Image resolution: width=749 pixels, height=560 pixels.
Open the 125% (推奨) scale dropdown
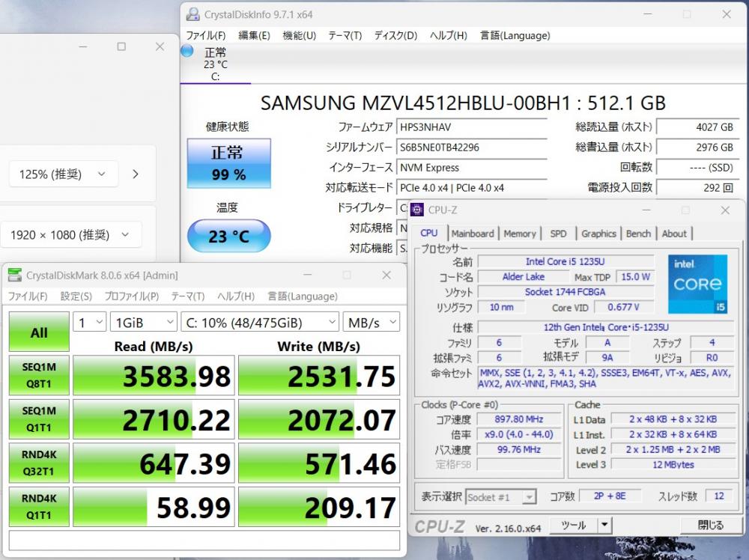[x=63, y=174]
